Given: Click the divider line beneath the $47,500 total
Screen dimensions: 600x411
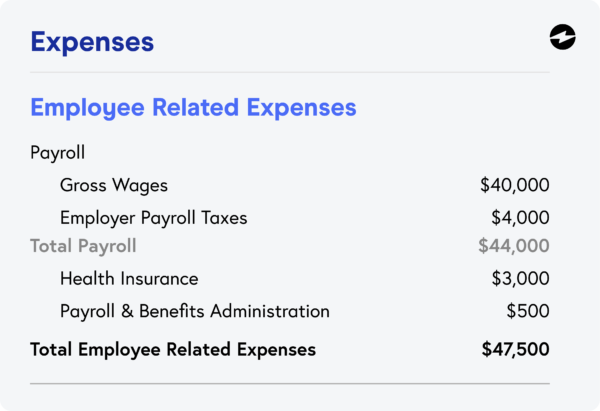Looking at the screenshot, I should tap(290, 383).
